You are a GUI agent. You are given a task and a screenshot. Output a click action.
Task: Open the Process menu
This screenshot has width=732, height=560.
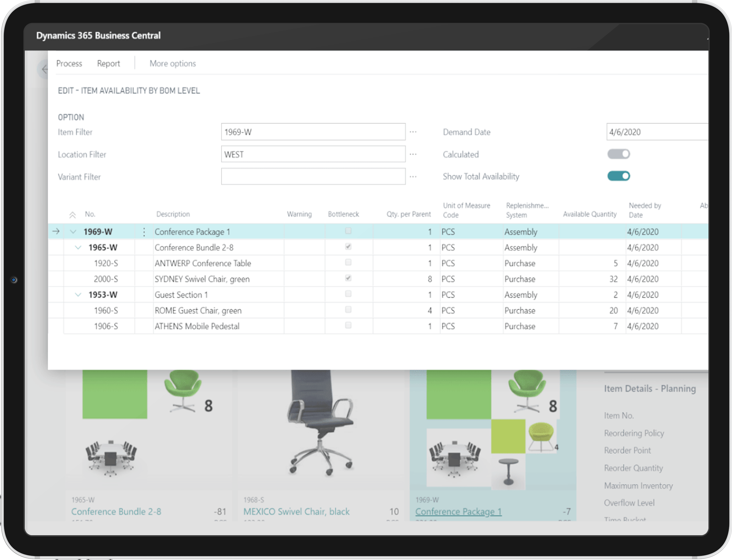[x=69, y=63]
